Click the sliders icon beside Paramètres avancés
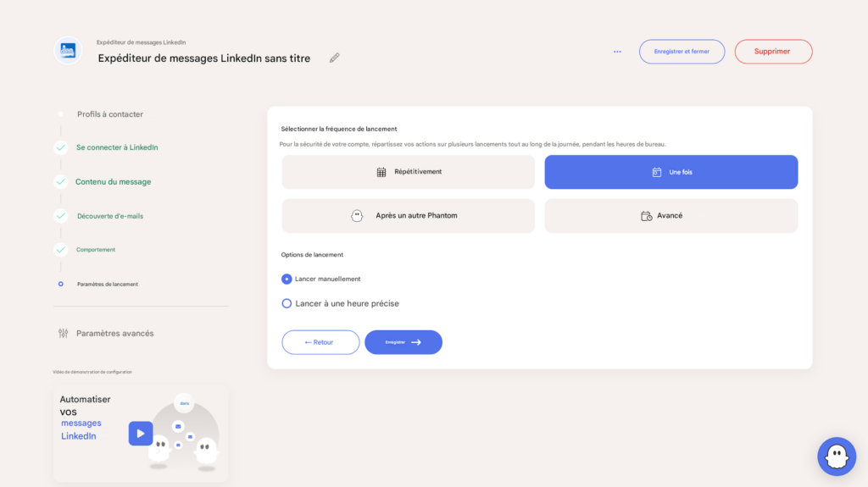 [x=63, y=334]
